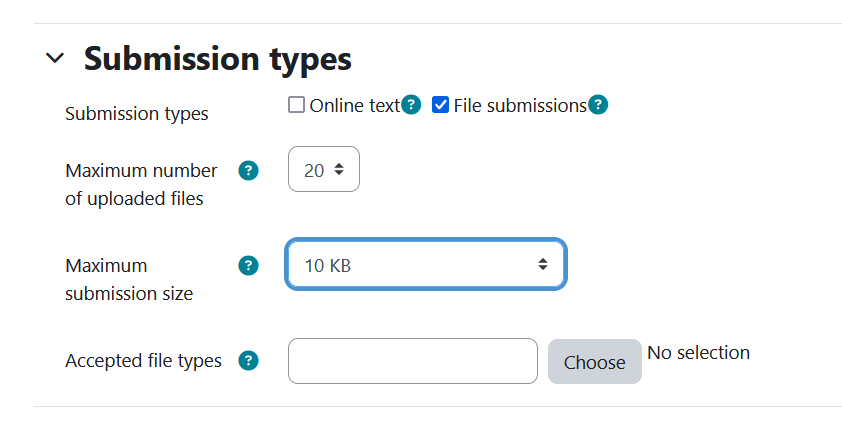This screenshot has width=842, height=425.
Task: Collapse the Submission types section chevron
Action: (55, 57)
